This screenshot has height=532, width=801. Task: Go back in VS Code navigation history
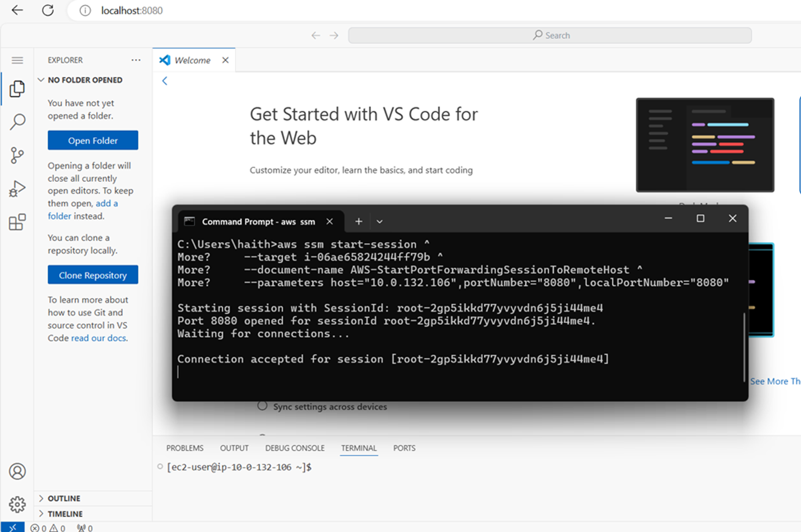click(x=316, y=36)
